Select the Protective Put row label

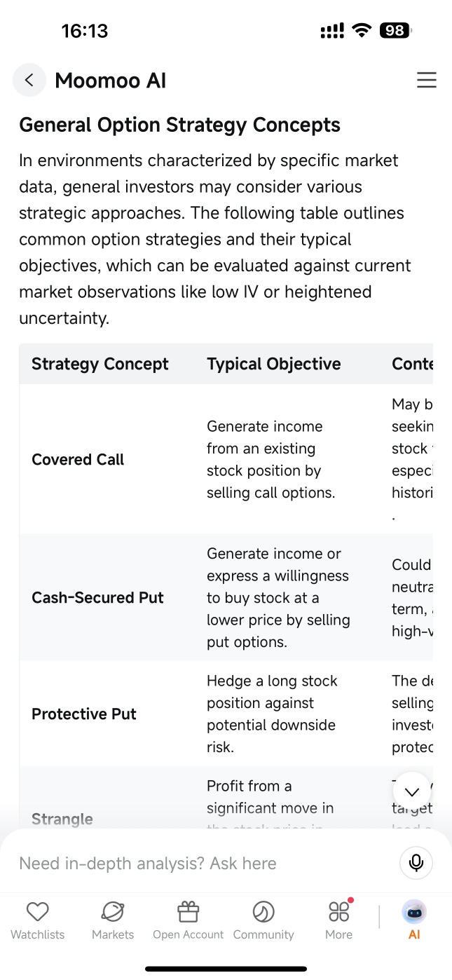[x=84, y=714]
